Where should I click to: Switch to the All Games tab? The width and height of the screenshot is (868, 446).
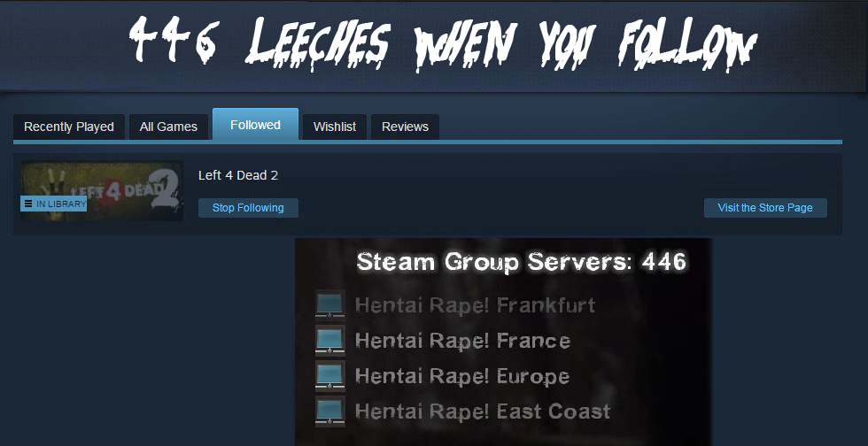click(168, 127)
